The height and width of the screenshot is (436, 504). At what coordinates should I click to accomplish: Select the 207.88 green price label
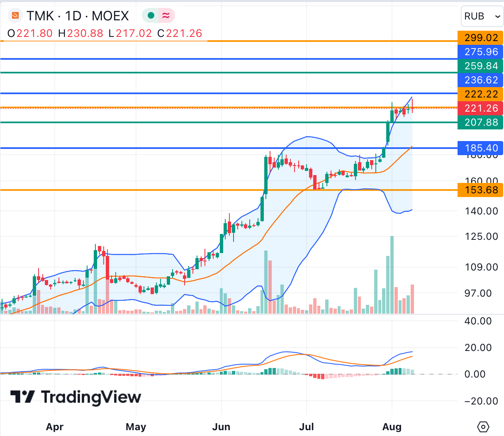pyautogui.click(x=480, y=122)
